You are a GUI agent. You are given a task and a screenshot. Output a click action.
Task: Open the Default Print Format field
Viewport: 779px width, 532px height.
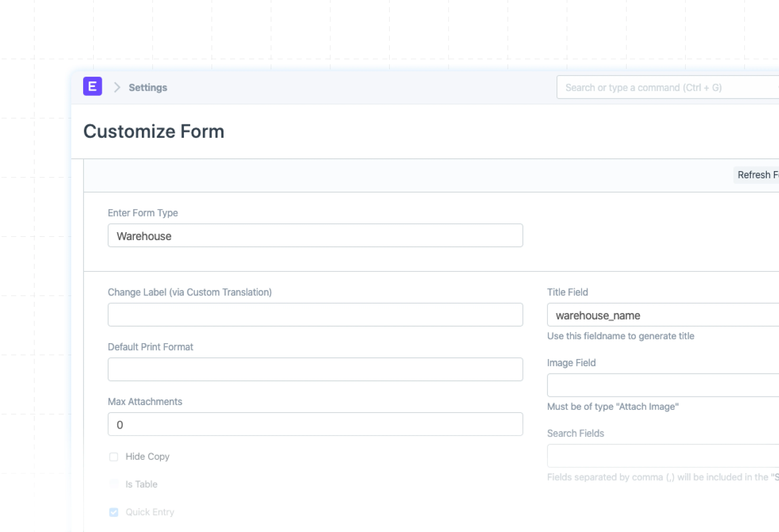coord(315,369)
